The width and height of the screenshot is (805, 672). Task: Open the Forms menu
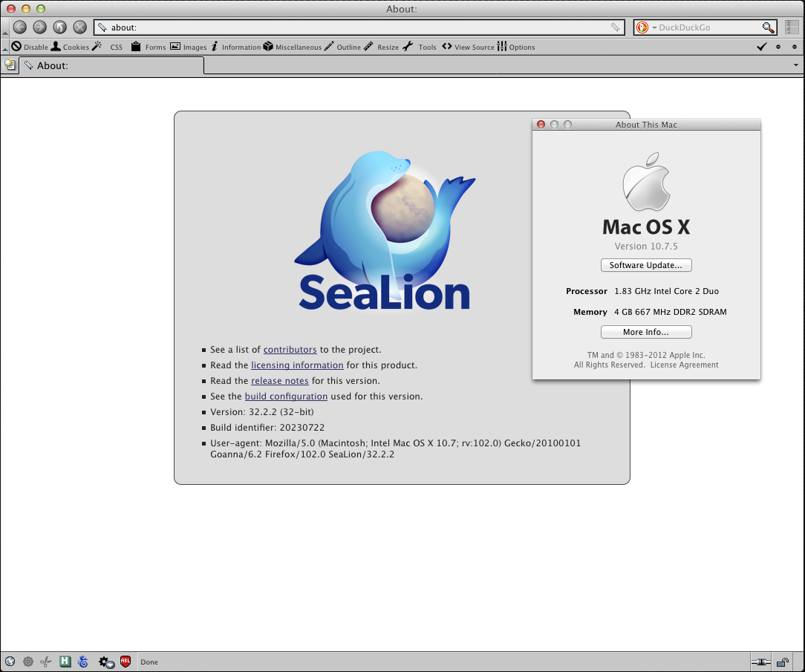tap(149, 47)
